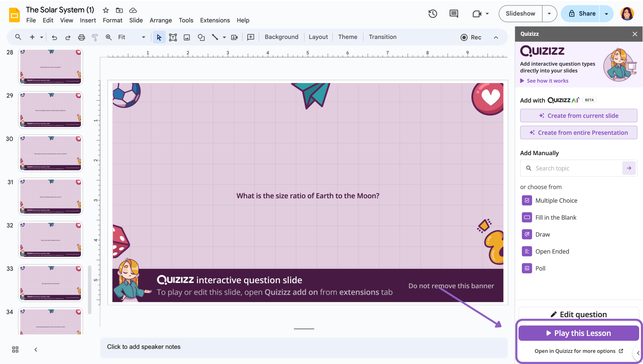Start recording with Rec button
The image size is (643, 364).
click(x=471, y=37)
